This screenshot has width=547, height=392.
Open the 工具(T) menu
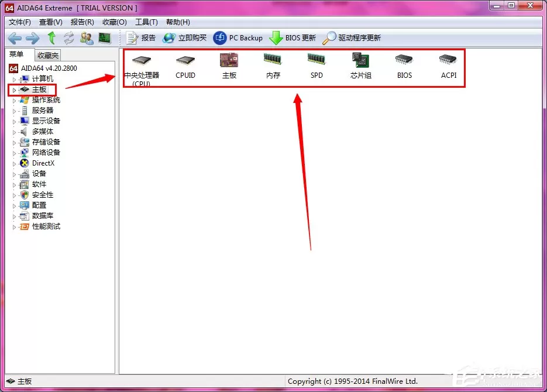[x=146, y=22]
